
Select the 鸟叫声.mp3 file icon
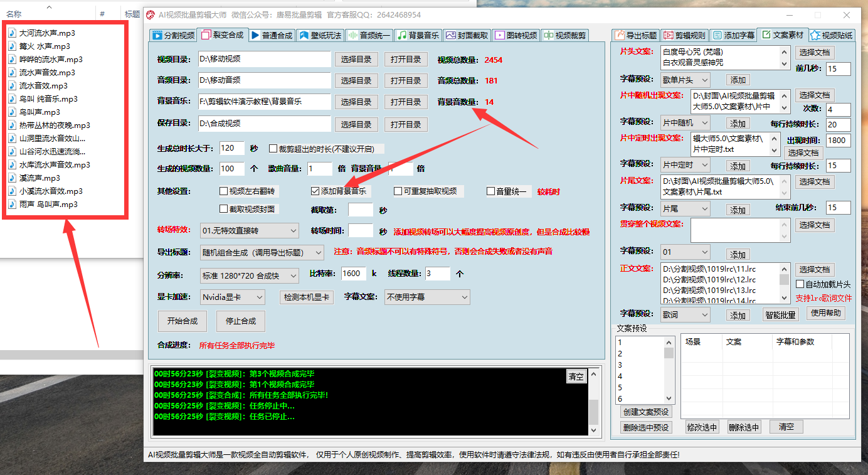(x=12, y=112)
